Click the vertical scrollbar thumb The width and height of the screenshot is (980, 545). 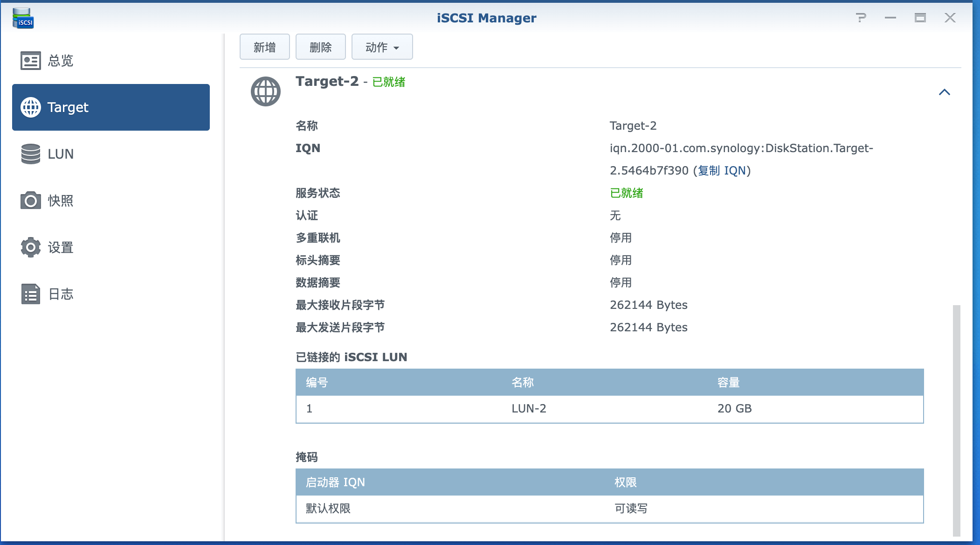(956, 420)
